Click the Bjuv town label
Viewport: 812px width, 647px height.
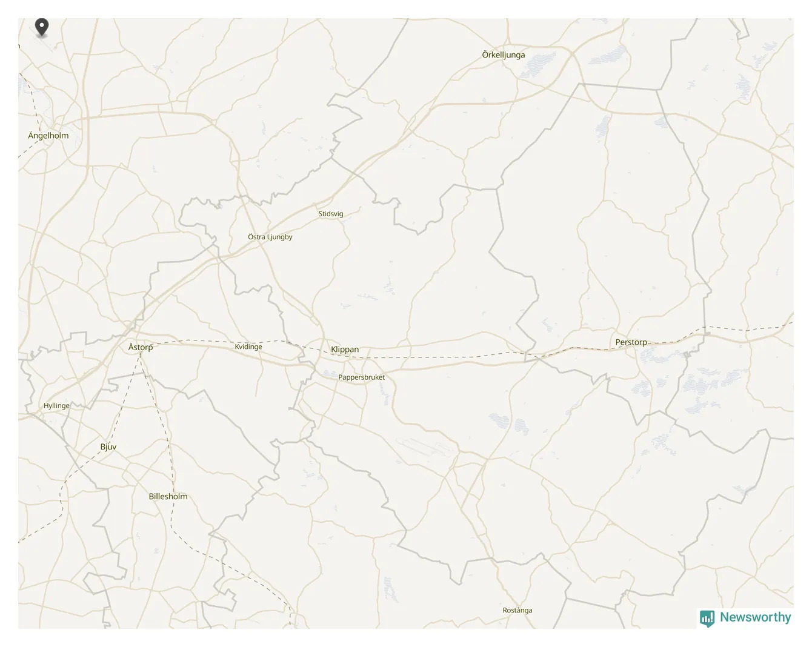[108, 447]
